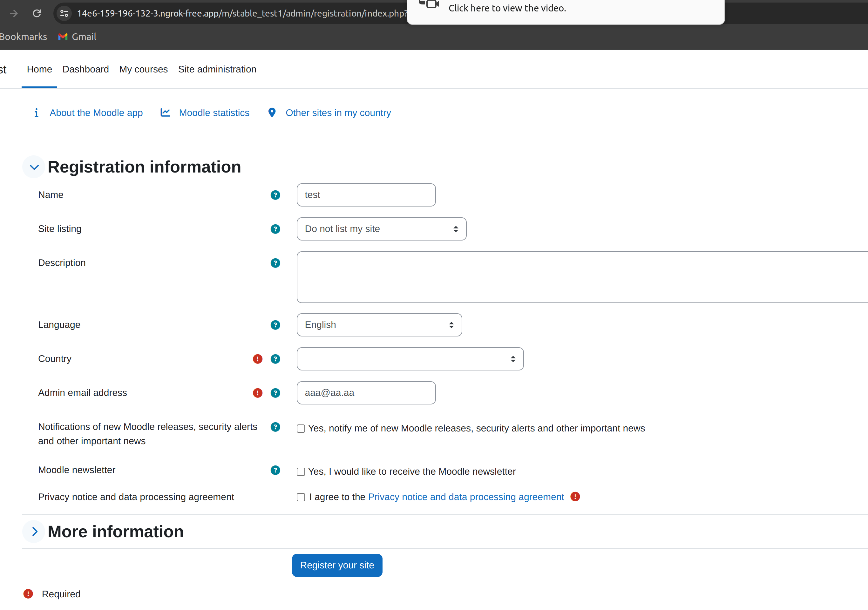Image resolution: width=868 pixels, height=610 pixels.
Task: Click the red Required legend icon at the bottom
Action: [x=28, y=594]
